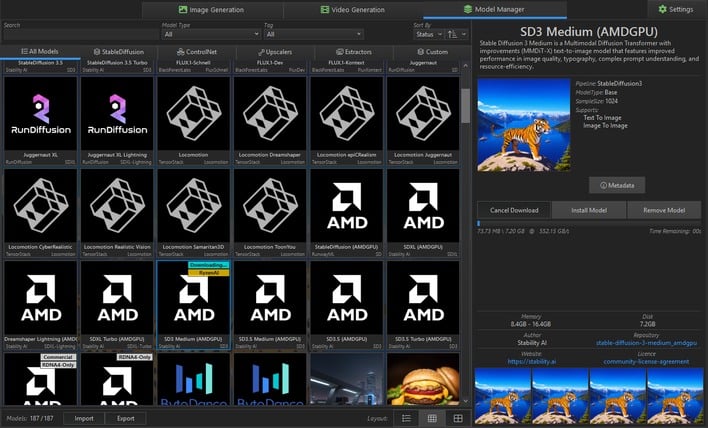The image size is (708, 428).
Task: Click the RyzenAI badge on SD3 Medium
Action: (209, 273)
